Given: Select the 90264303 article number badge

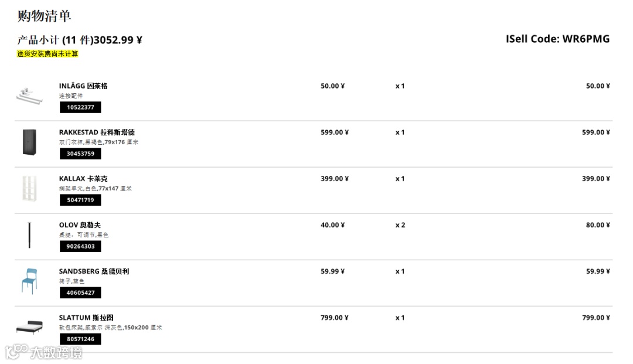Looking at the screenshot, I should (80, 246).
